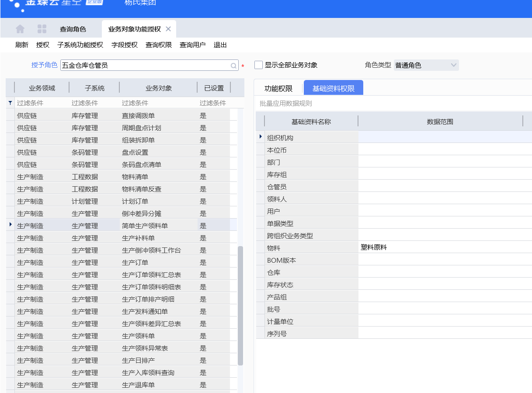Select the 条码盘点清单 row
The height and width of the screenshot is (393, 532).
tap(122, 165)
